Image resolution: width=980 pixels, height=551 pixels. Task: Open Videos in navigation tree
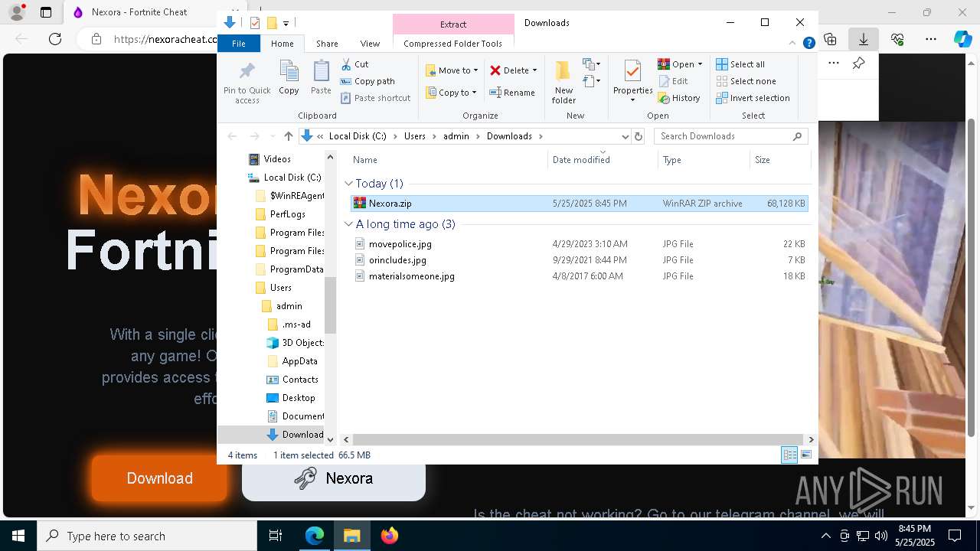271,159
